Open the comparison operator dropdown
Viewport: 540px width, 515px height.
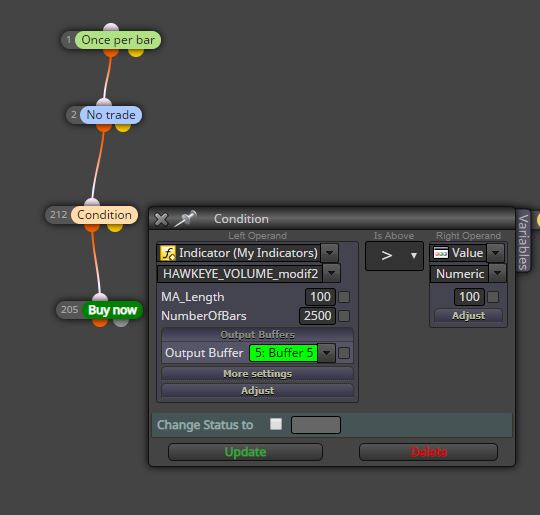pyautogui.click(x=394, y=256)
